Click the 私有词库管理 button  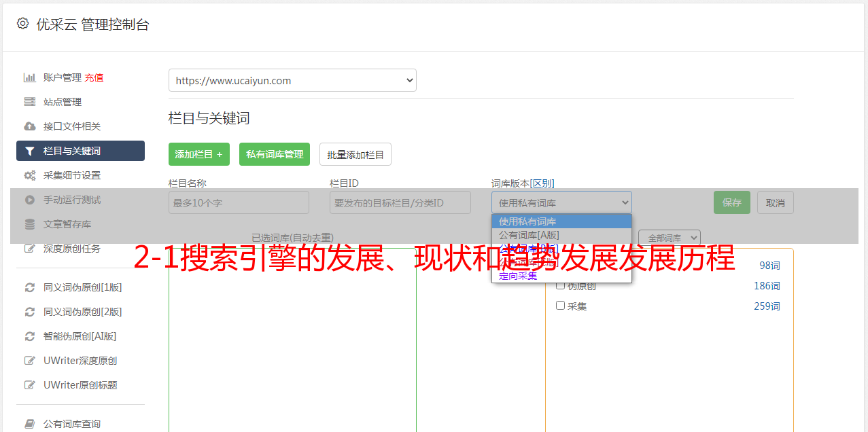(275, 154)
